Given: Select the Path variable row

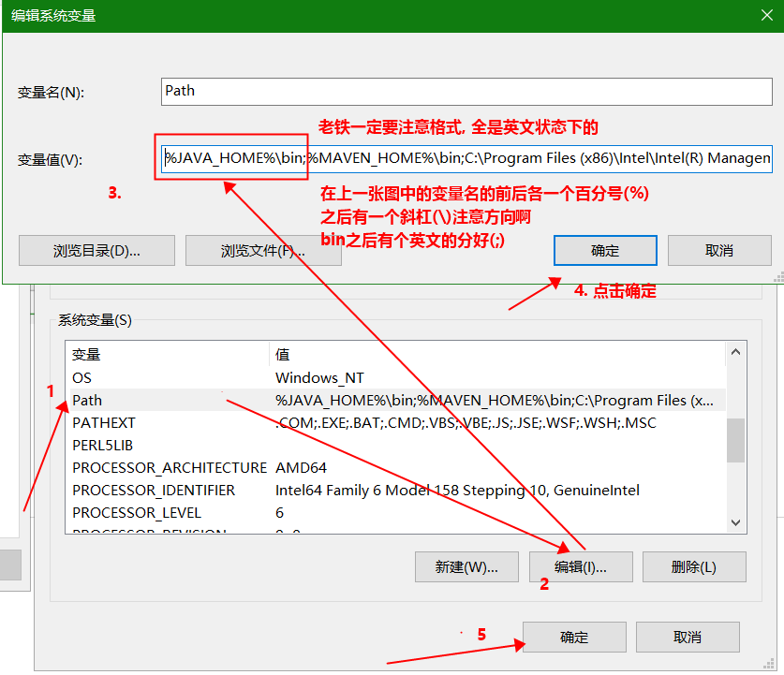Looking at the screenshot, I should coord(395,400).
